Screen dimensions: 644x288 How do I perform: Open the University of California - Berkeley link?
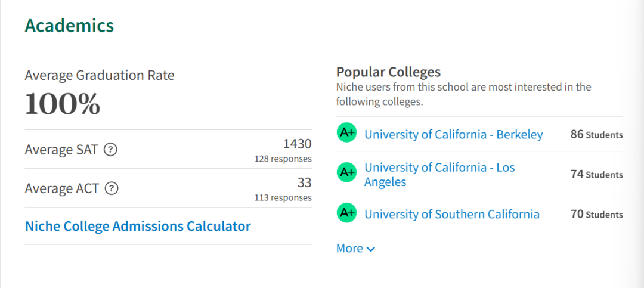coord(454,134)
